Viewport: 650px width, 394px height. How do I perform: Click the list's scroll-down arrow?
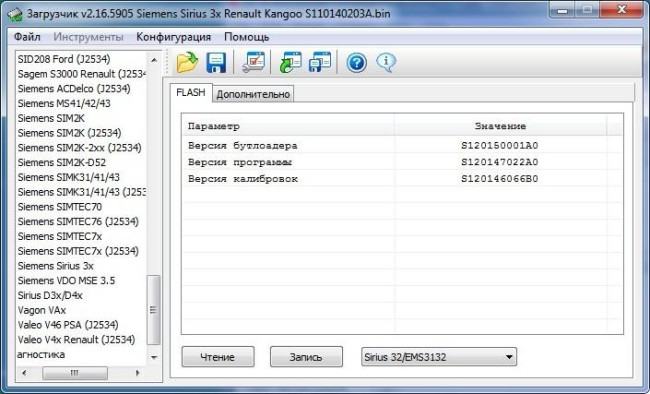click(154, 358)
